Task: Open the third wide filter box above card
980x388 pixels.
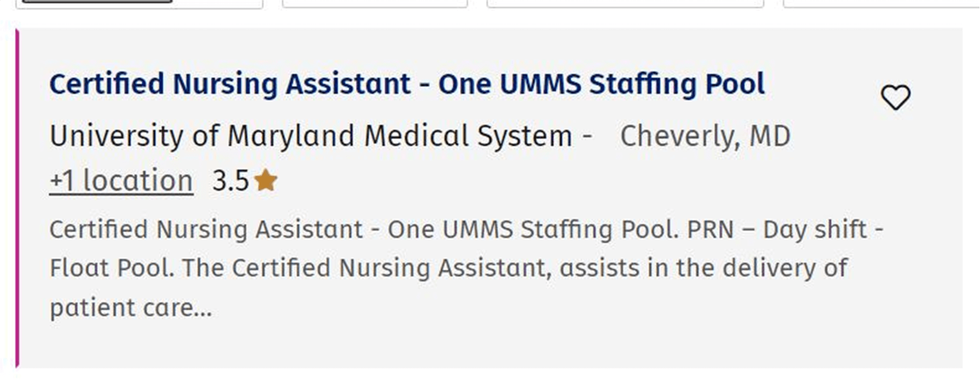Action: pos(625,3)
